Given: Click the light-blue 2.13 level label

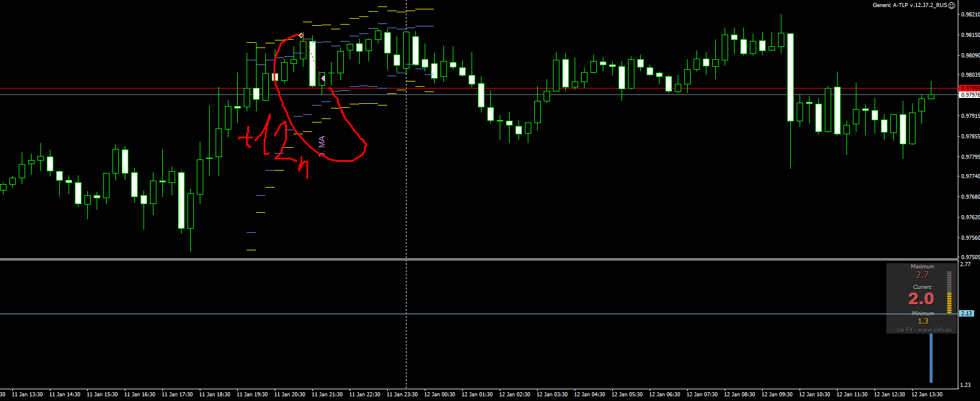Looking at the screenshot, I should (x=966, y=314).
